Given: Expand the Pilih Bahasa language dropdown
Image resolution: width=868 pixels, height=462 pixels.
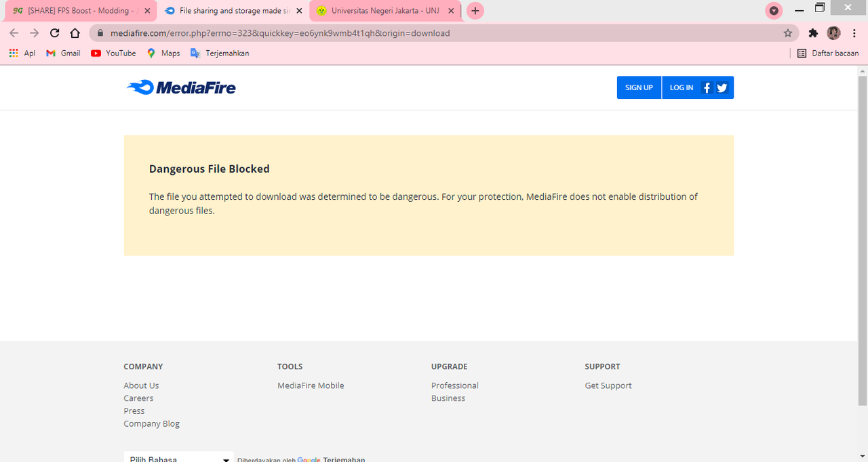Looking at the screenshot, I should (x=179, y=457).
